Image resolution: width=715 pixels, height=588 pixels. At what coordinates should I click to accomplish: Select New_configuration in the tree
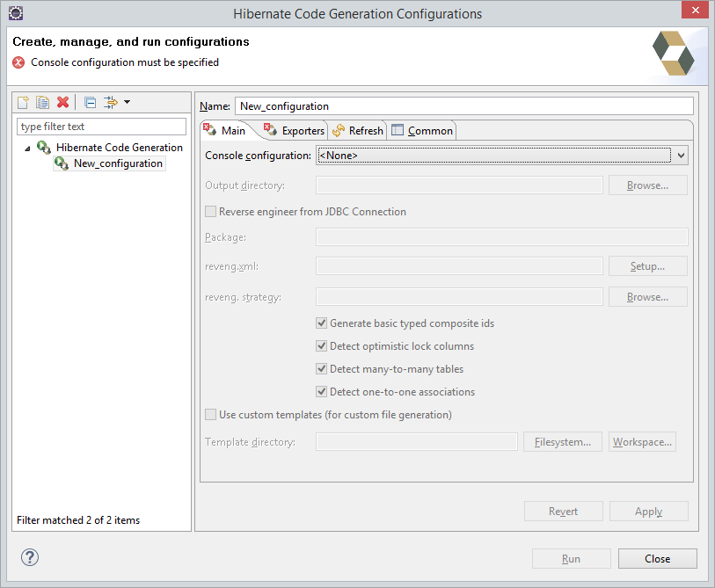(x=118, y=163)
